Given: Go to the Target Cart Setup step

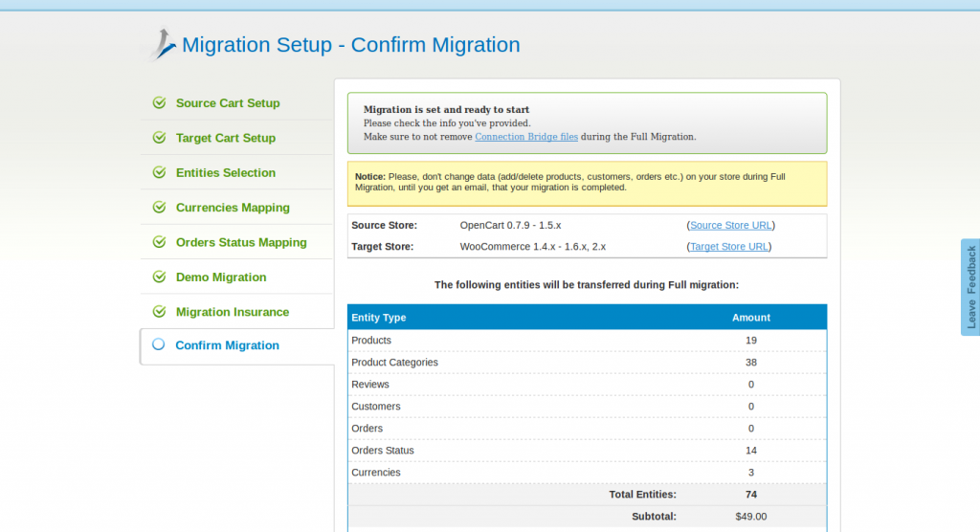Looking at the screenshot, I should tap(226, 138).
